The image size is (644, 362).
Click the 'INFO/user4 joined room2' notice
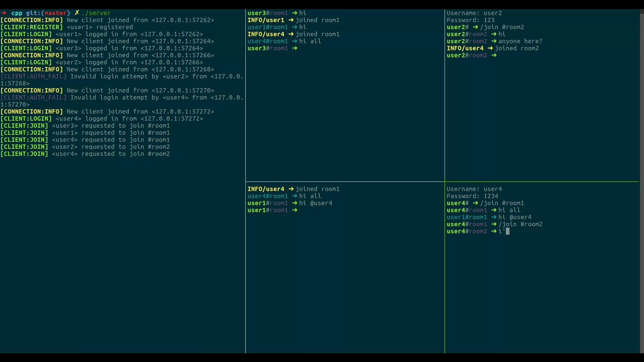pos(492,48)
